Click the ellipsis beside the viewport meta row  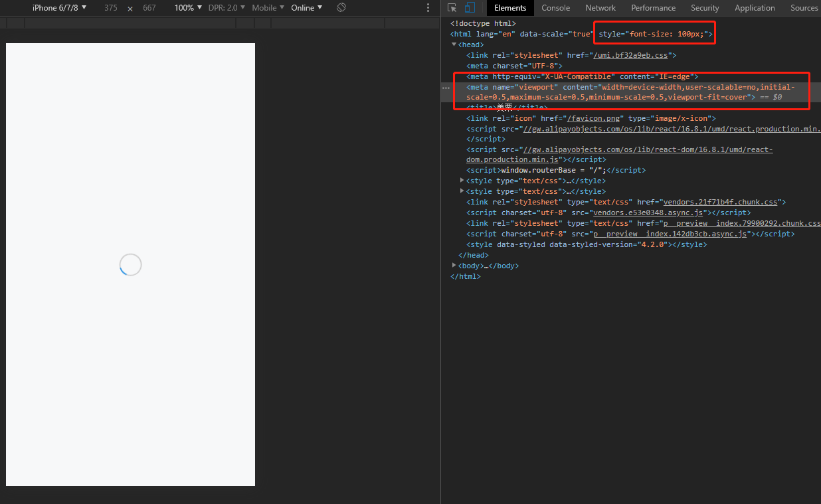pyautogui.click(x=446, y=88)
